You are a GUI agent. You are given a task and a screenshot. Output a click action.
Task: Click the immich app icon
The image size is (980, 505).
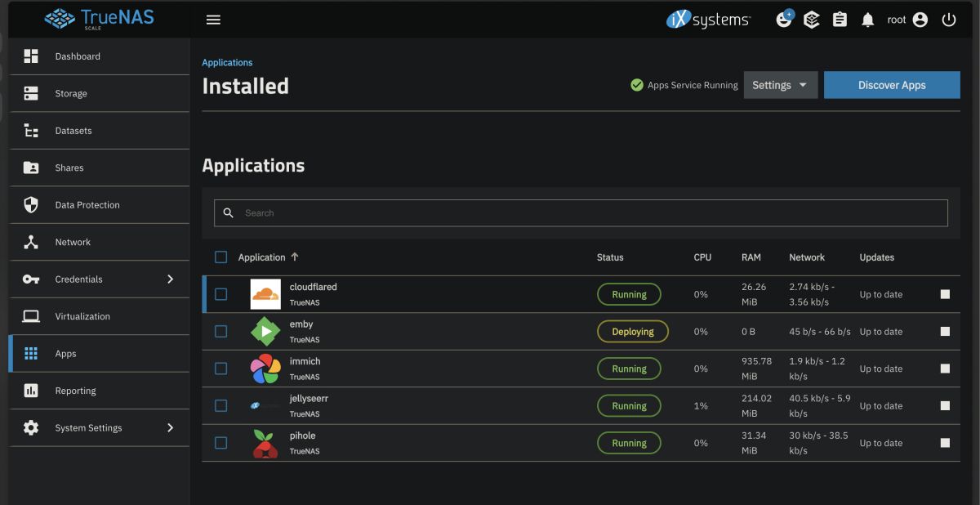(x=265, y=369)
